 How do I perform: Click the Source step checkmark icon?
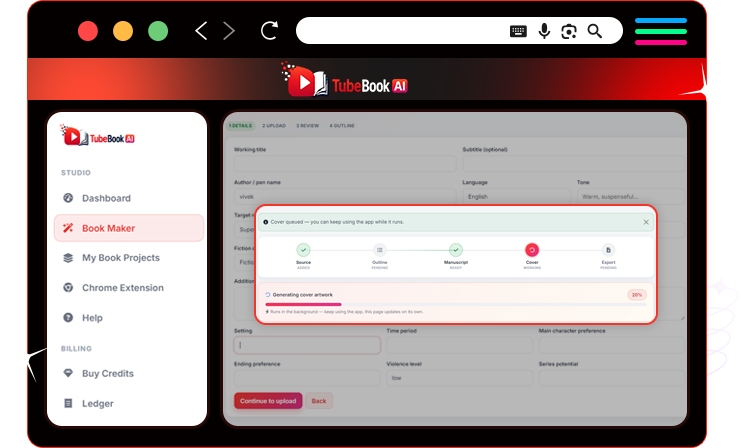point(303,250)
